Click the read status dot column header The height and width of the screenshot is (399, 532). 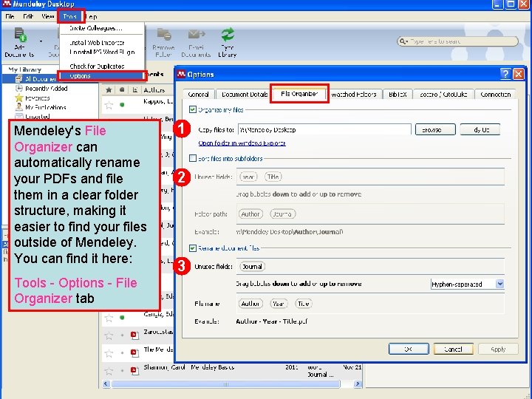[x=122, y=90]
